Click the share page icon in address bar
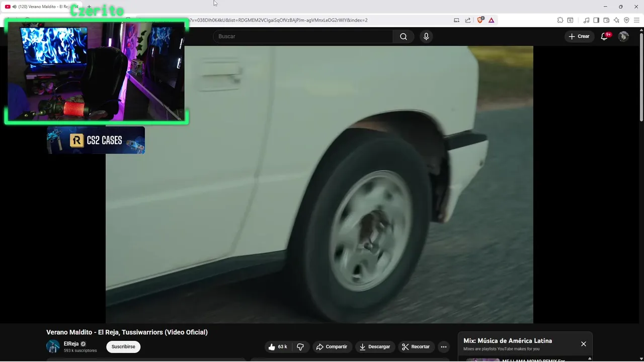 468,20
